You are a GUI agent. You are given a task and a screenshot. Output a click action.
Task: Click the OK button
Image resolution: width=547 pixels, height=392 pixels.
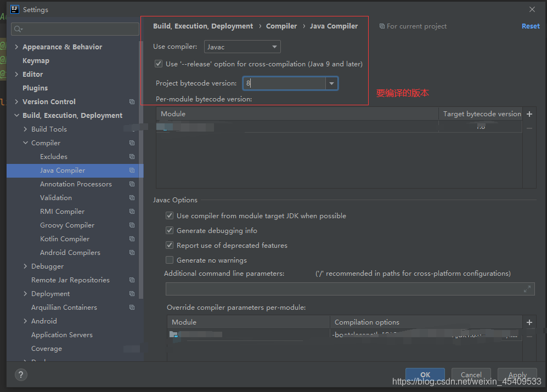click(x=425, y=374)
